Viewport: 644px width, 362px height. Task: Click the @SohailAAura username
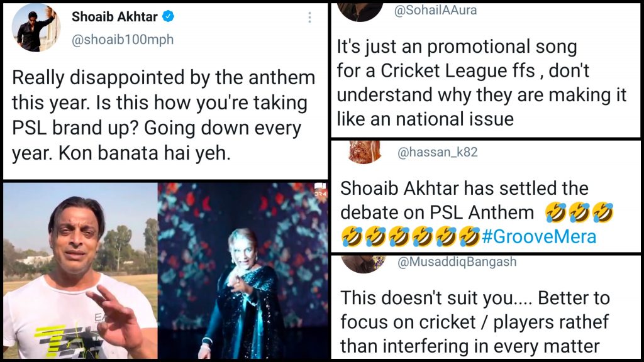[435, 11]
